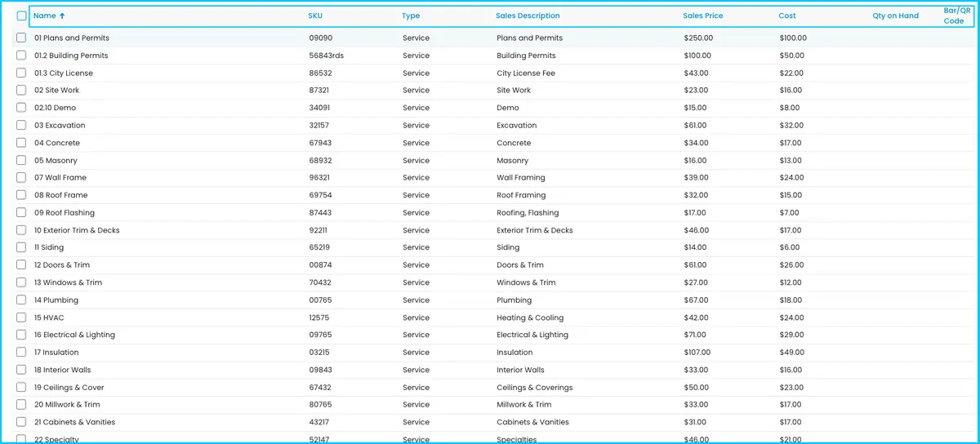
Task: Click the Bar/QR Code column header
Action: point(957,16)
